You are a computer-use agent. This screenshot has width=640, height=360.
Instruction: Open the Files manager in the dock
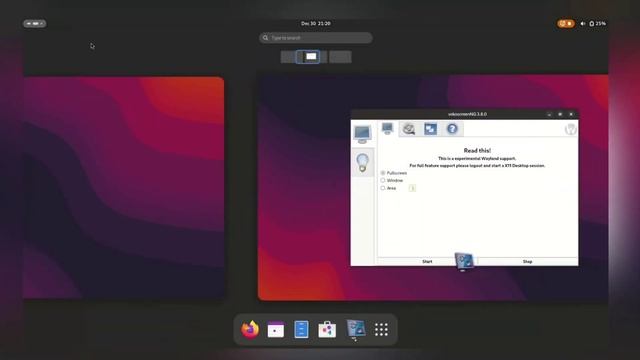click(301, 329)
